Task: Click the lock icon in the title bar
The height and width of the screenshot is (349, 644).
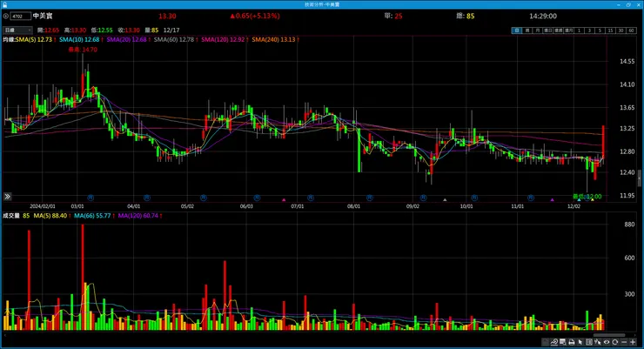Action: [4, 4]
